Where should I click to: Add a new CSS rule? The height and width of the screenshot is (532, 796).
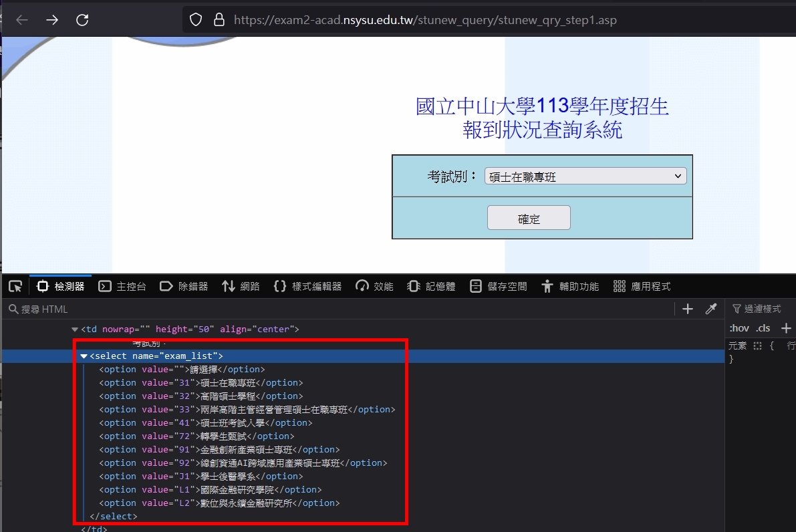(x=786, y=328)
